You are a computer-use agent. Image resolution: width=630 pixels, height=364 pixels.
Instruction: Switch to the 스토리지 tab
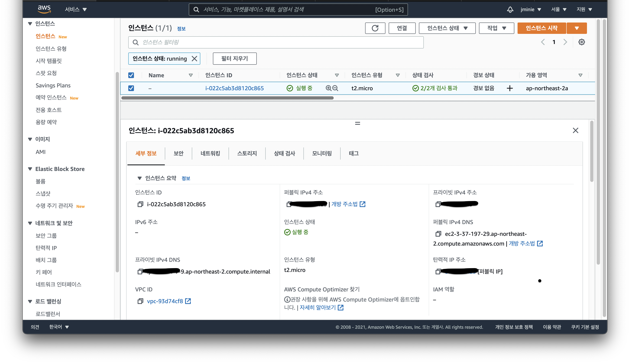[247, 153]
